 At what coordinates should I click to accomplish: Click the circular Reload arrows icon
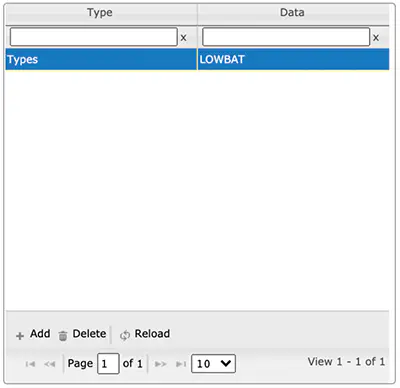tap(125, 336)
